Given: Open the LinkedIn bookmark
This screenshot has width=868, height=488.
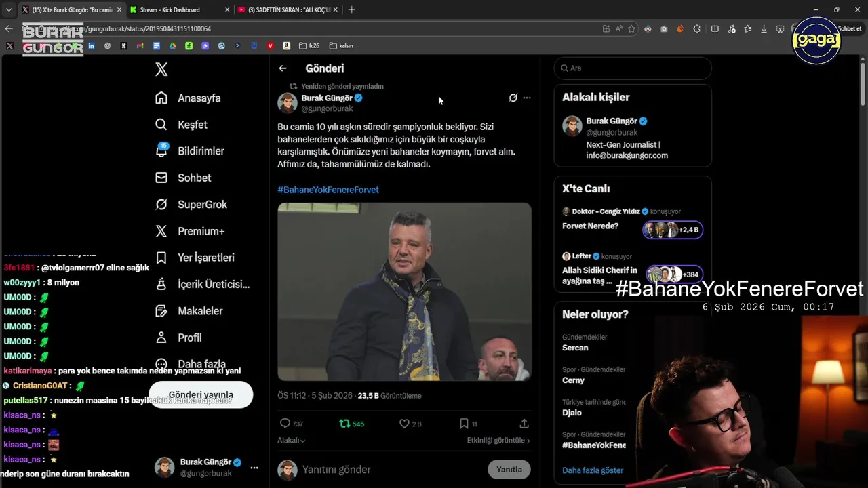Looking at the screenshot, I should [91, 46].
